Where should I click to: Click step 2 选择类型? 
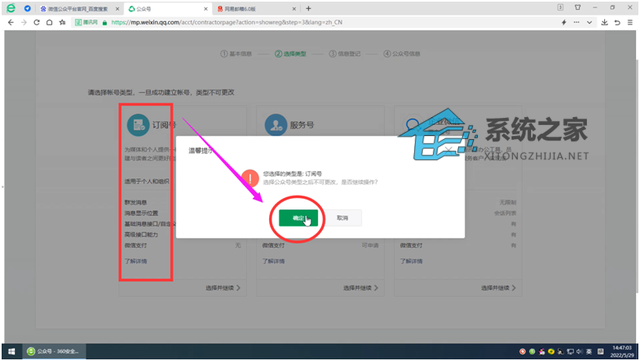[x=290, y=54]
